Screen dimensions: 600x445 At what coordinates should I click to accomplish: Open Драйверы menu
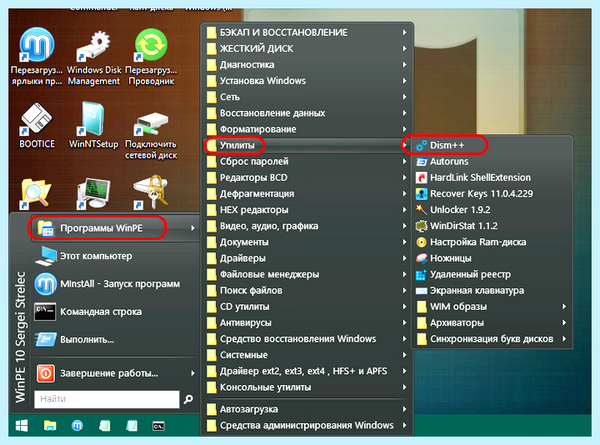tap(307, 258)
